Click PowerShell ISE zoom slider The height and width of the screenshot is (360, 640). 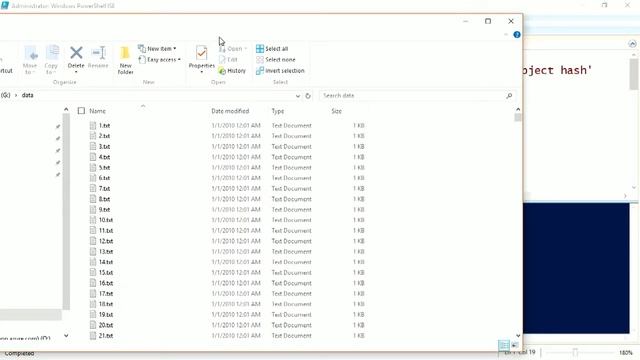575,352
